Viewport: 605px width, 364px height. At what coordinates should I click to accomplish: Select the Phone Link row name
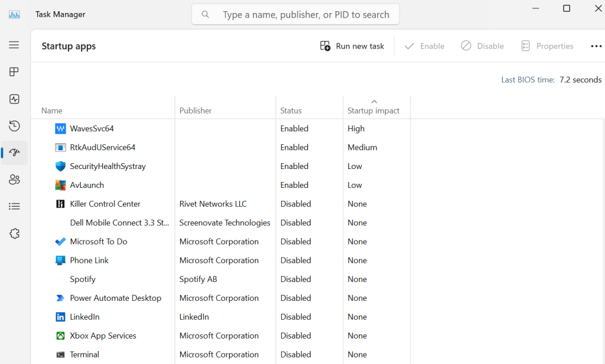pyautogui.click(x=89, y=261)
